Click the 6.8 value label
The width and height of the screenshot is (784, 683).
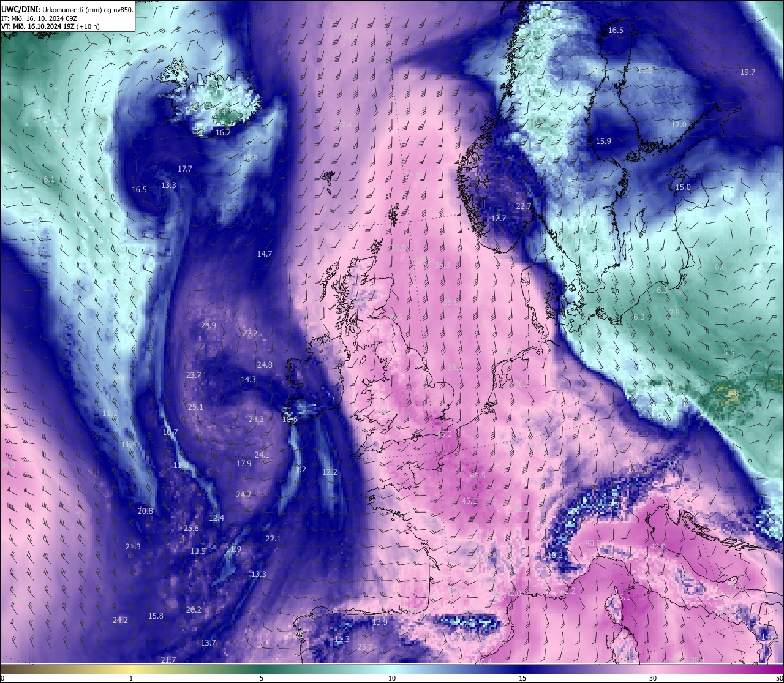coord(720,266)
